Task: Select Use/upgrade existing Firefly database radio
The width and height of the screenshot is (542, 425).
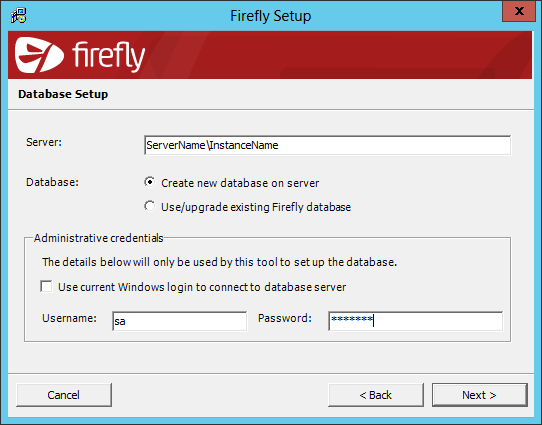Action: coord(150,206)
